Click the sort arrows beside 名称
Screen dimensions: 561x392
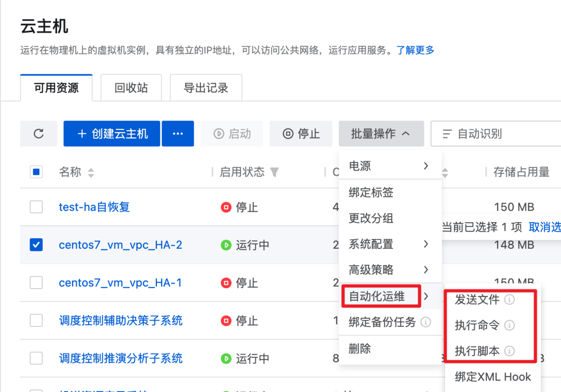click(91, 172)
